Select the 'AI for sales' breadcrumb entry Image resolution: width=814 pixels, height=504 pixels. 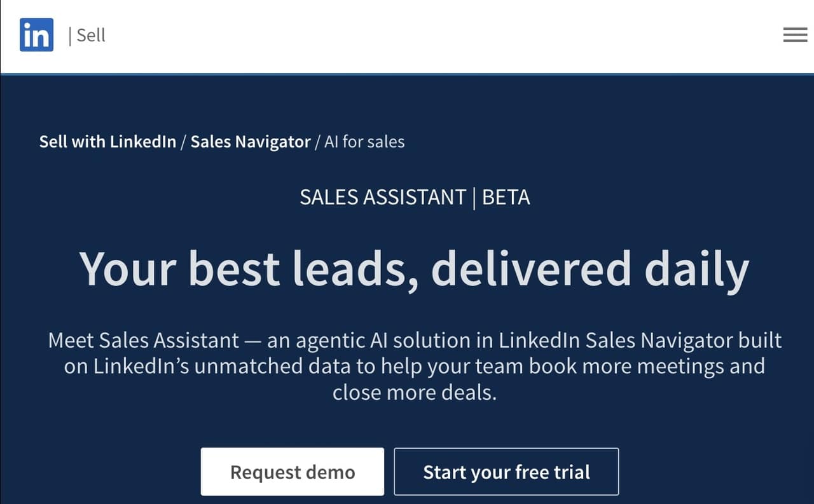coord(364,141)
